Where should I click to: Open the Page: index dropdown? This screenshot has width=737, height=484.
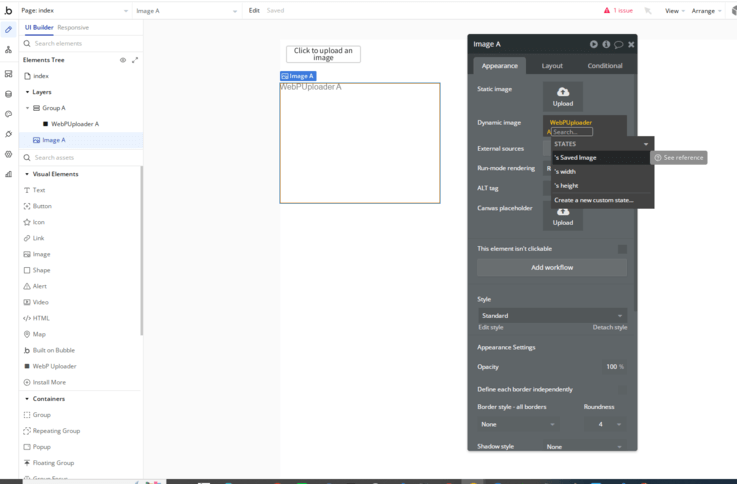pyautogui.click(x=74, y=10)
